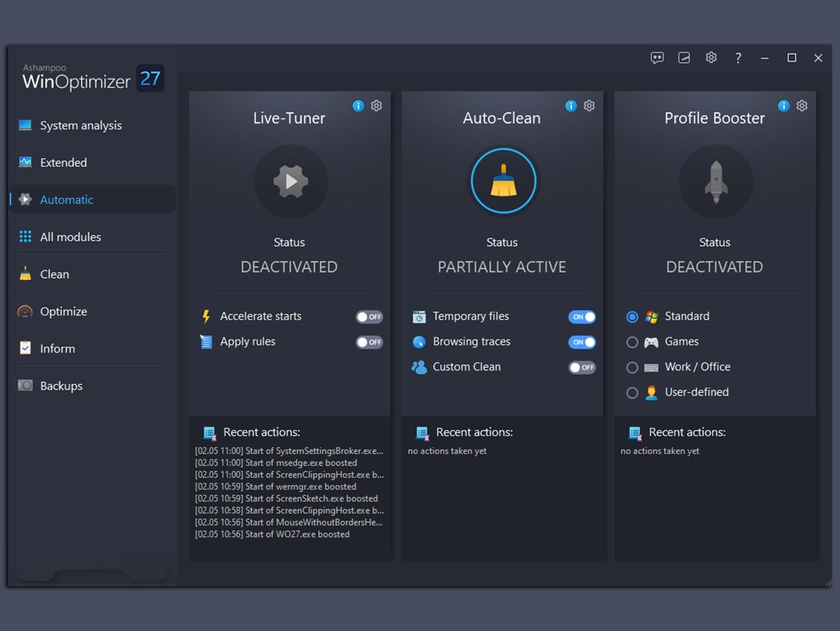840x631 pixels.
Task: Show Auto-Clean info icon details
Action: (x=571, y=106)
